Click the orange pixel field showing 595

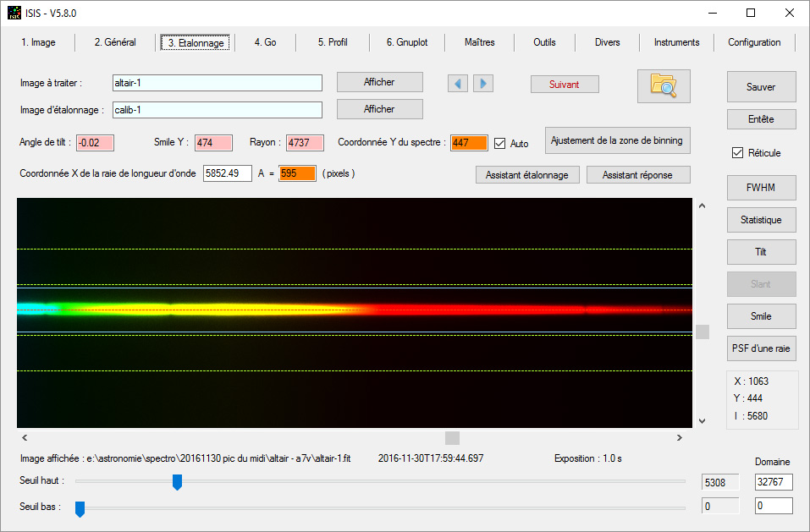297,173
